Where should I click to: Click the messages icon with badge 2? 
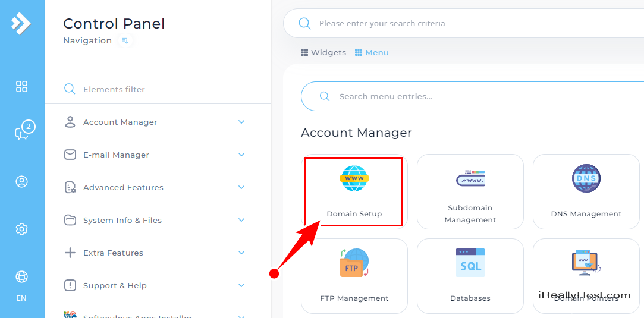click(x=24, y=131)
